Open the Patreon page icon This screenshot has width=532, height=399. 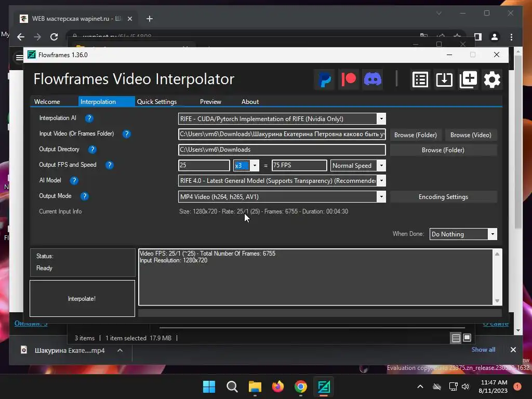349,79
